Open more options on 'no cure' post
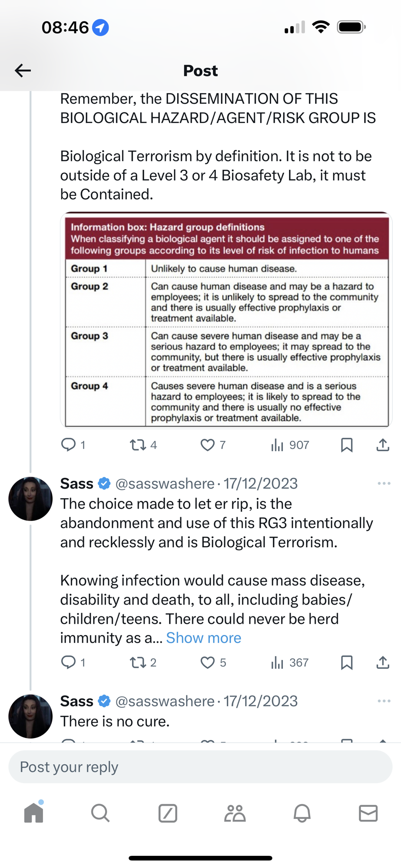 [384, 701]
